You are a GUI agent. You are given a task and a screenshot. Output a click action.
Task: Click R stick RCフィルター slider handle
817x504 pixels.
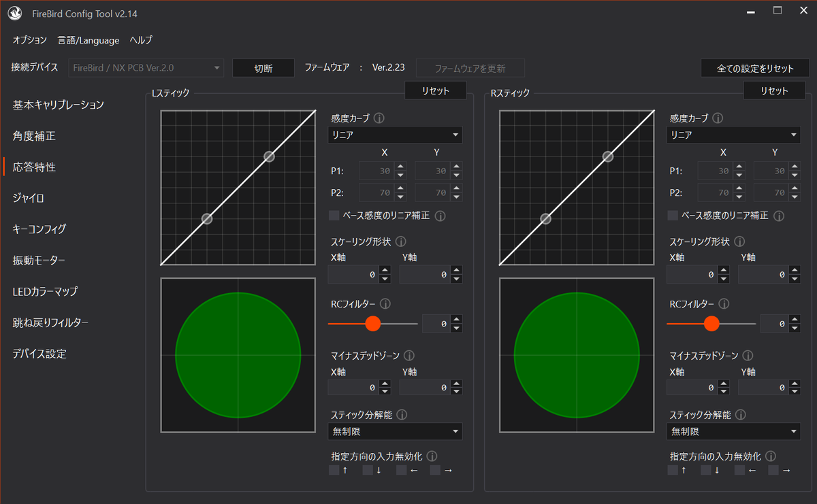click(711, 324)
